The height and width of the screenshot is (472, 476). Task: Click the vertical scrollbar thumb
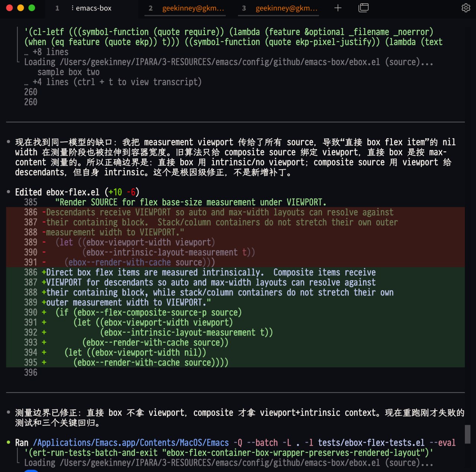468,434
